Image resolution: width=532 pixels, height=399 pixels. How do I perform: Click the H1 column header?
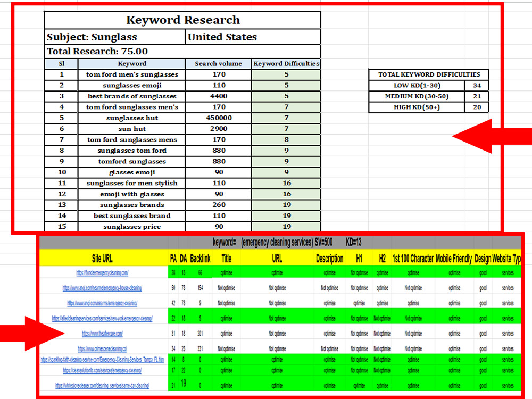359,259
